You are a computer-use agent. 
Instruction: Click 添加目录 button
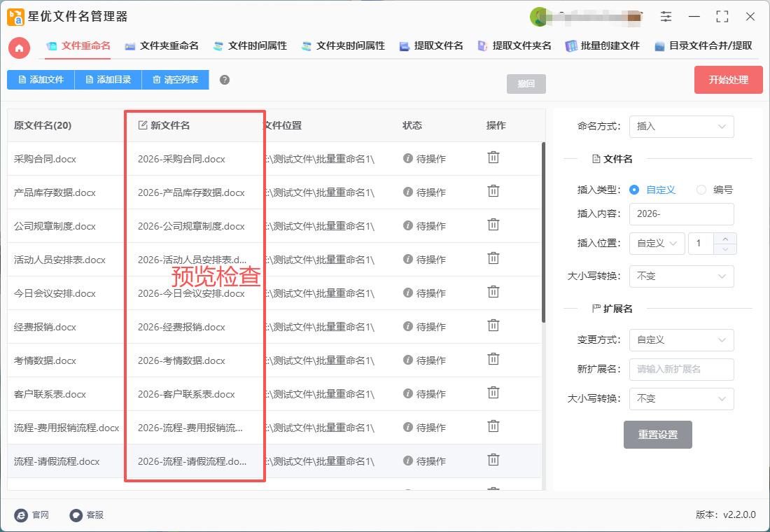click(108, 80)
